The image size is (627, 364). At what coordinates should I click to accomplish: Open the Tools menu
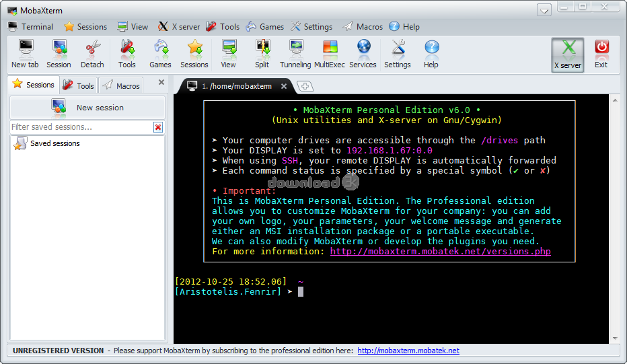pyautogui.click(x=223, y=27)
